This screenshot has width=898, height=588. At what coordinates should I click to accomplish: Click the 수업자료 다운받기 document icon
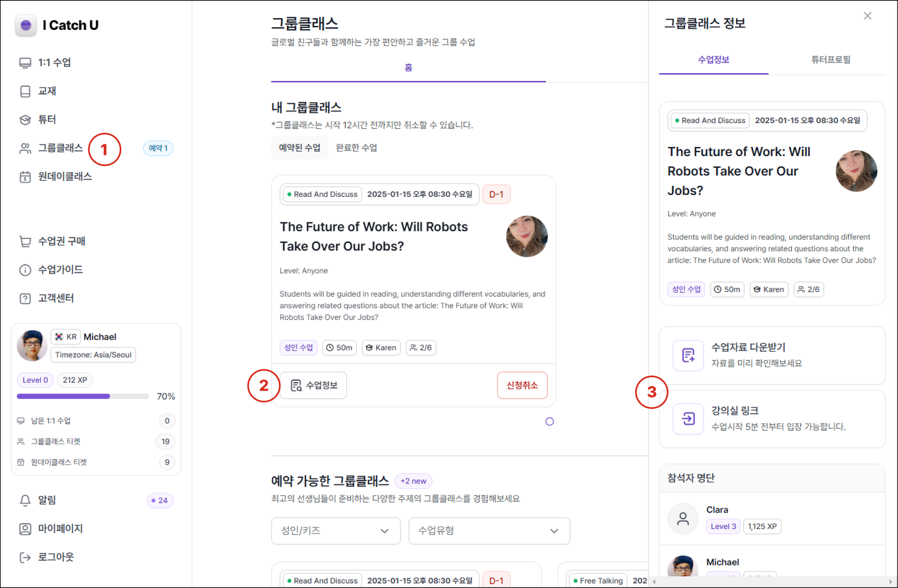pos(688,355)
